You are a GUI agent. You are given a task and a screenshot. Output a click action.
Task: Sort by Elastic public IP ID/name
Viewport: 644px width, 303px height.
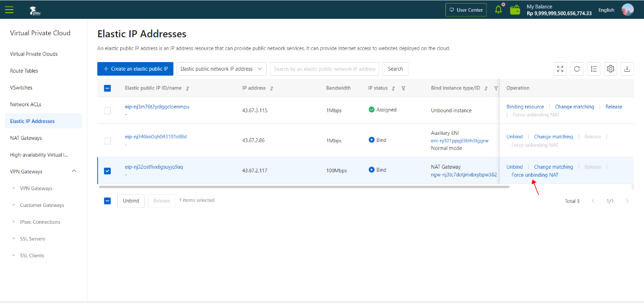click(x=187, y=88)
